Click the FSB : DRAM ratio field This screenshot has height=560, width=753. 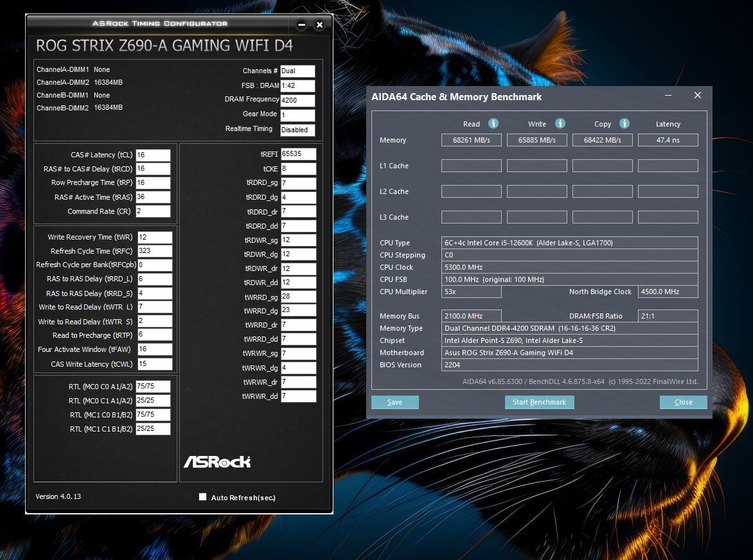[297, 86]
